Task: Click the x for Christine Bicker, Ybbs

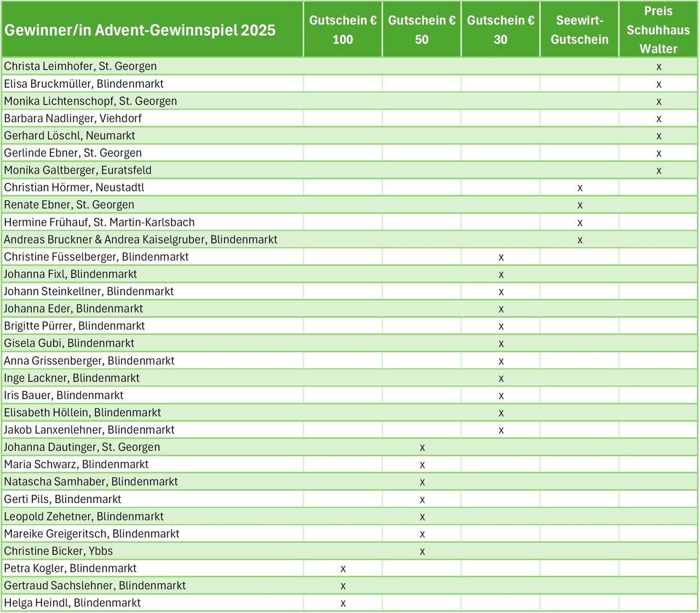Action: pos(421,551)
